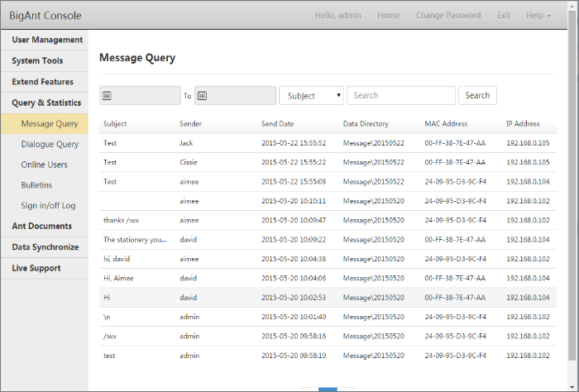Click the Home link

[x=388, y=15]
